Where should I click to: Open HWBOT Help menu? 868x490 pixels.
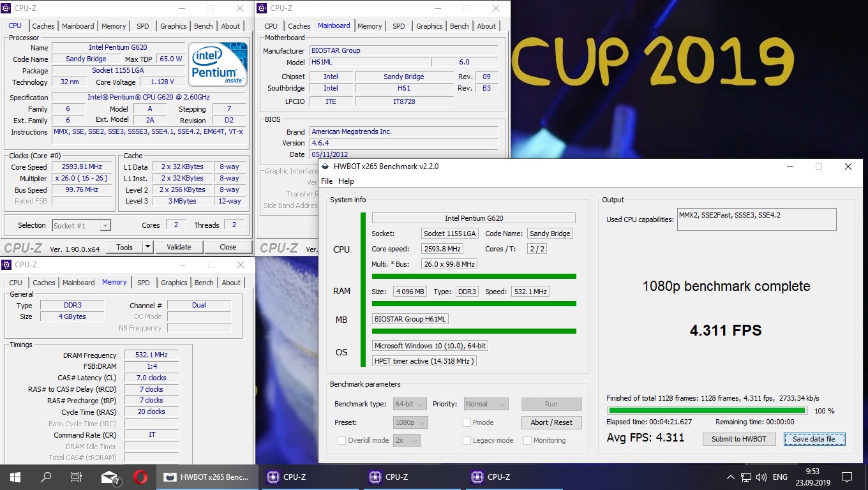(346, 181)
